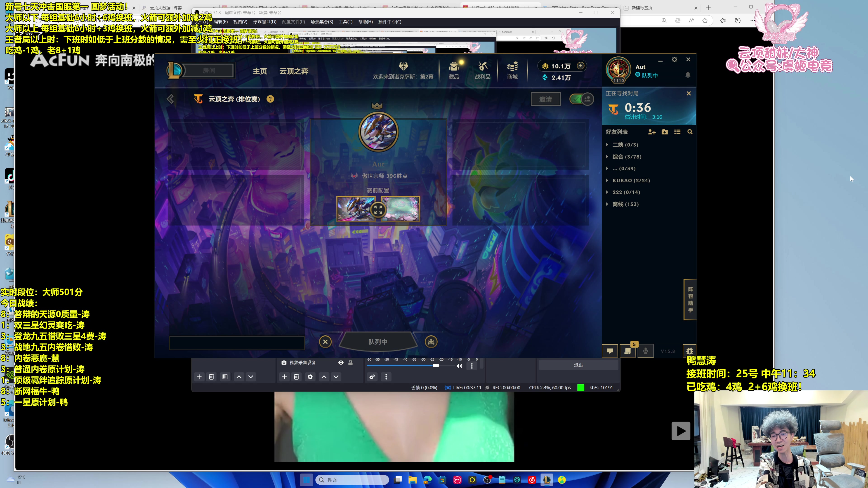Toggle open party switch beside 邀请 button
This screenshot has width=868, height=488.
pos(582,99)
